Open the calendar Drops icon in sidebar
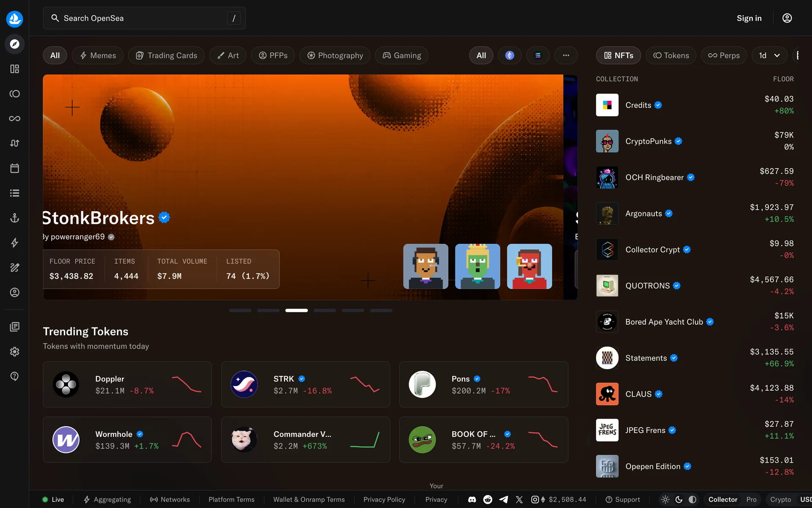 pyautogui.click(x=14, y=168)
